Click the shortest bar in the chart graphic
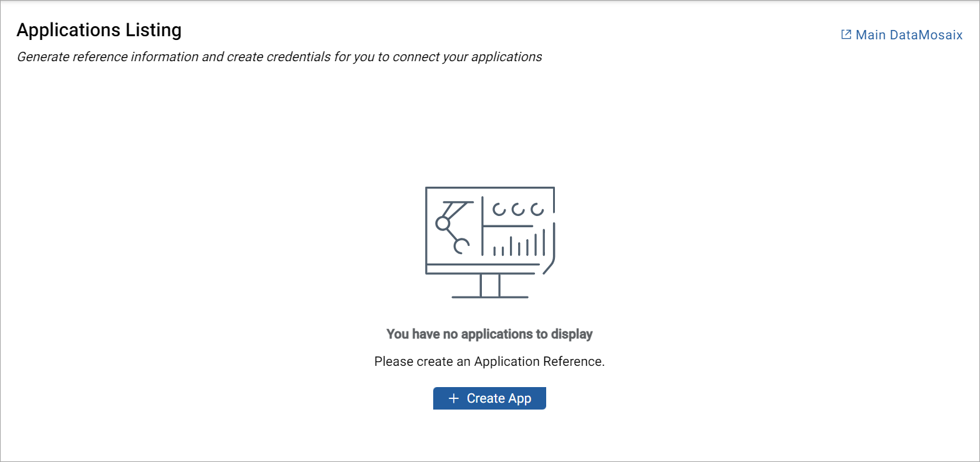This screenshot has height=462, width=980. tap(494, 251)
